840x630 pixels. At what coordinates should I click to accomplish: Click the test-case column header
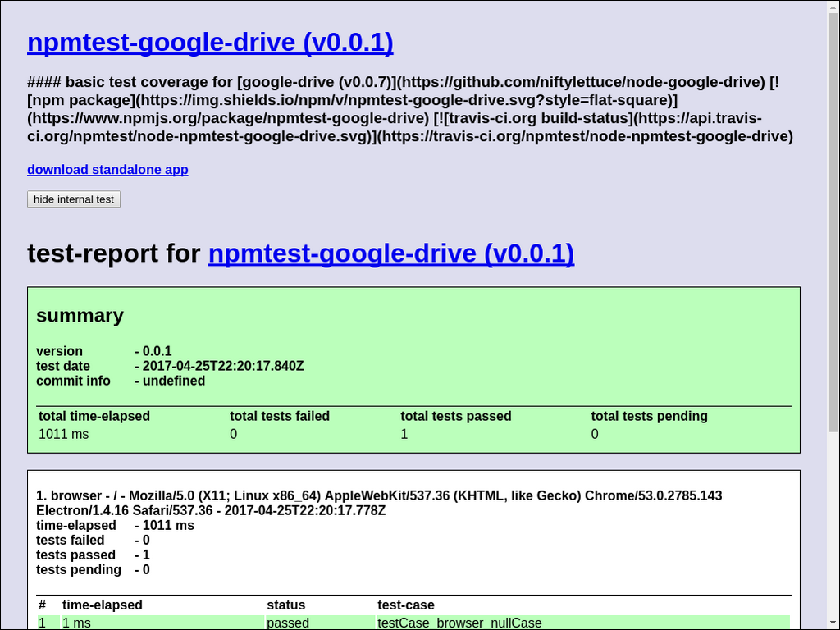coord(405,605)
